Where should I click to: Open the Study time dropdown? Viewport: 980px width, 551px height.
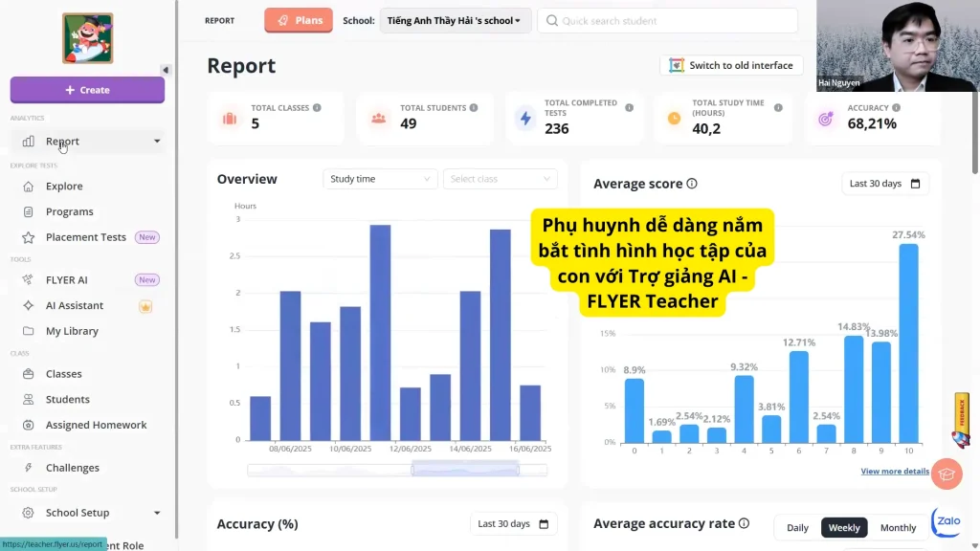[380, 179]
